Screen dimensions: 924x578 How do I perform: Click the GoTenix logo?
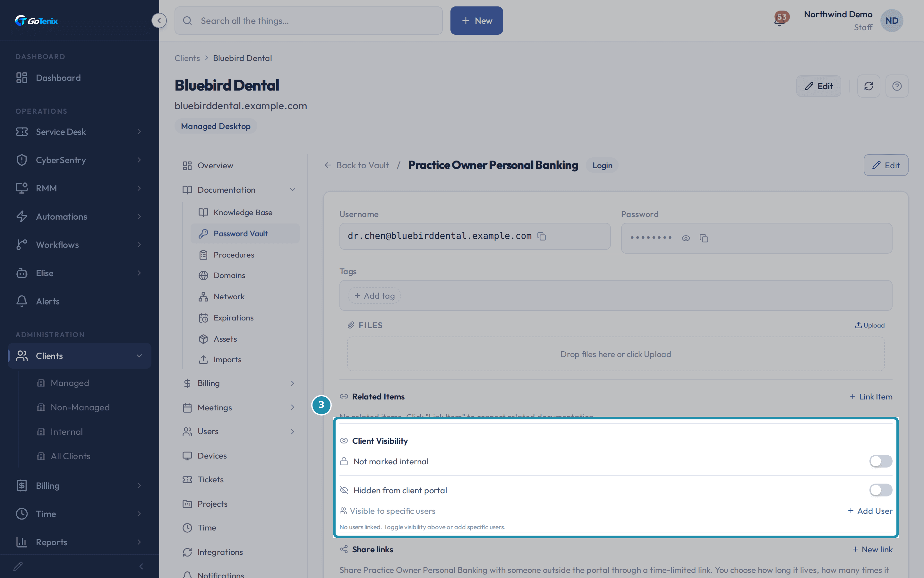37,21
